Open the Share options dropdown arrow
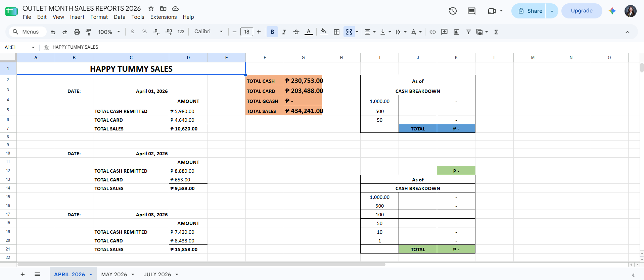Screen dimensions: 644x280 [x=552, y=11]
